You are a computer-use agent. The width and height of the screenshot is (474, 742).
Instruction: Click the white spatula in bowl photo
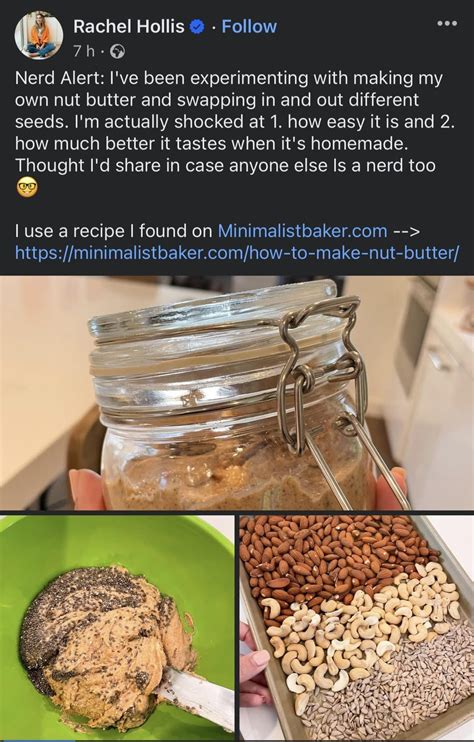point(196,696)
